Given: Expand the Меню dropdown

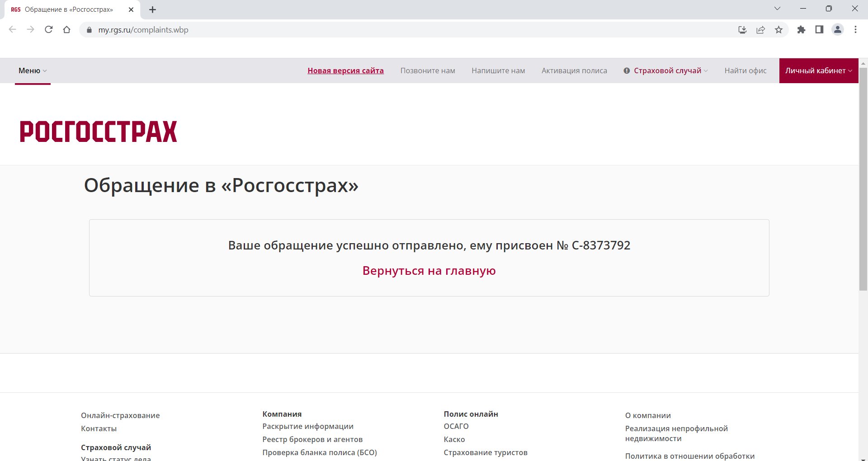Looking at the screenshot, I should [x=33, y=71].
